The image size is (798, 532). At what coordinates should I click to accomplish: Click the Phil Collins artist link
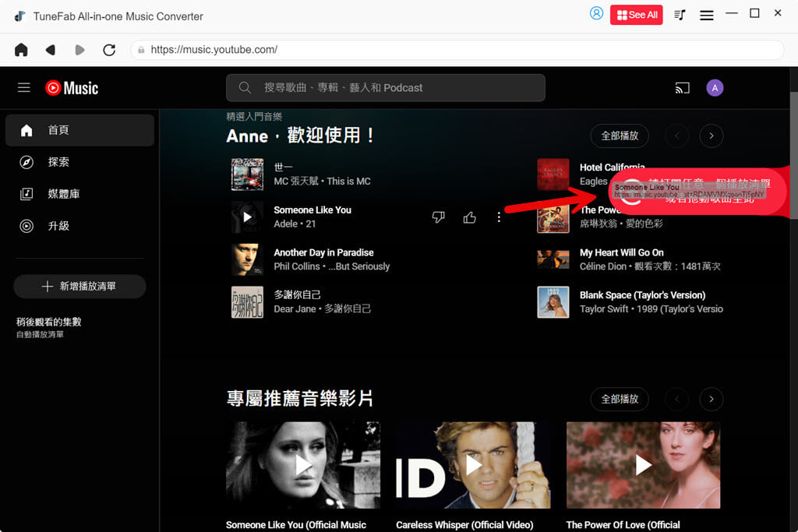click(x=297, y=266)
